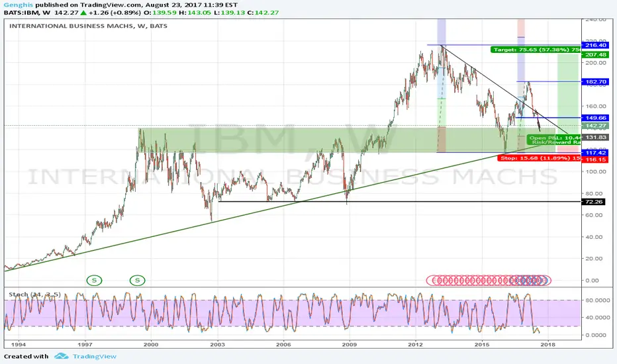Select the Open P&L risk/reward label

[x=553, y=140]
